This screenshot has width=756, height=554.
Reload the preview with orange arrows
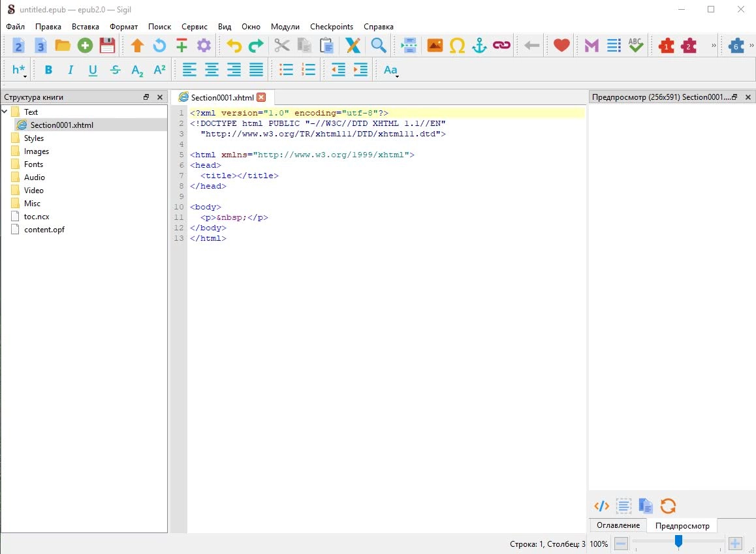point(668,506)
